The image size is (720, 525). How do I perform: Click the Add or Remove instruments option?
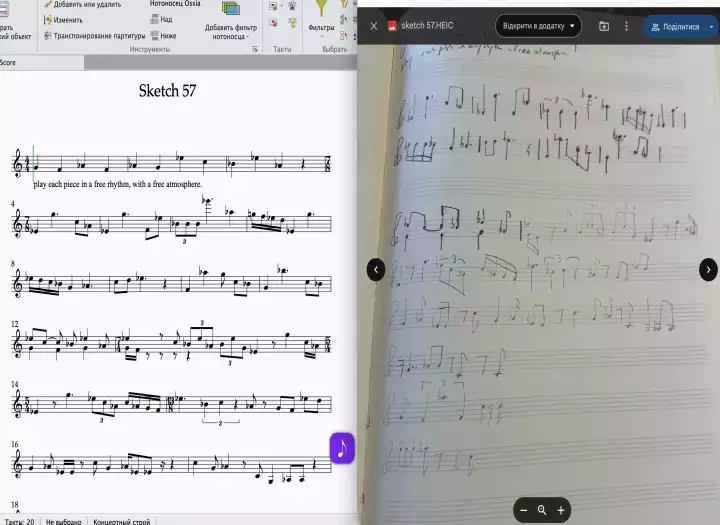[x=87, y=4]
